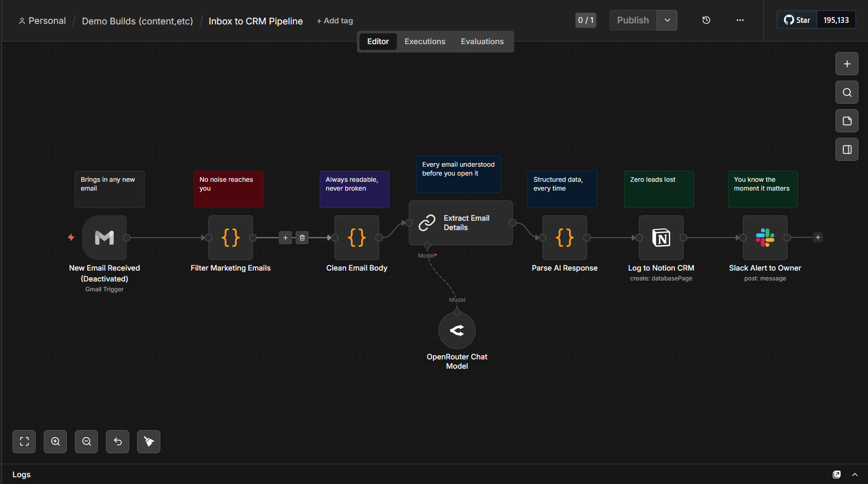Select the Clean Email Body code node
Image resolution: width=868 pixels, height=484 pixels.
coord(357,237)
